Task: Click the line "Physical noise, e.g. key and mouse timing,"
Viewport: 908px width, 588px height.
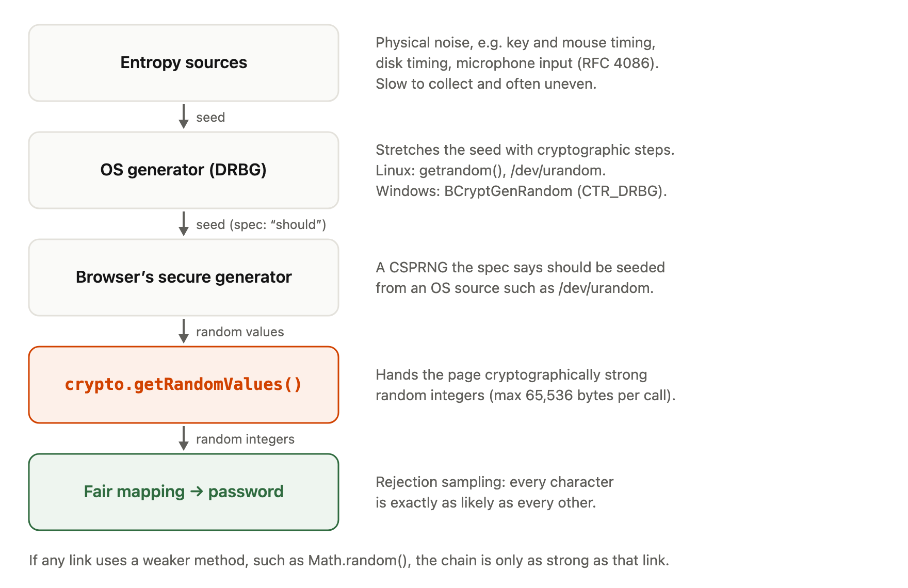Action: [x=515, y=43]
